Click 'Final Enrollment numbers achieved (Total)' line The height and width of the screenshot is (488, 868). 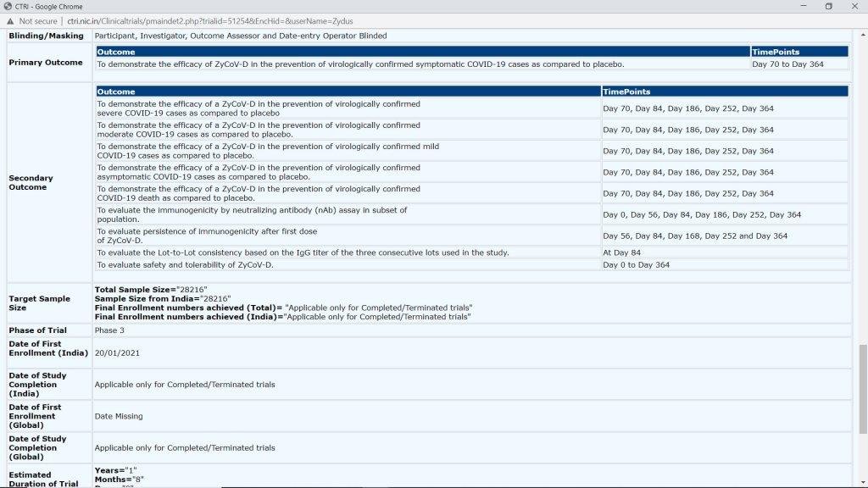(x=283, y=308)
